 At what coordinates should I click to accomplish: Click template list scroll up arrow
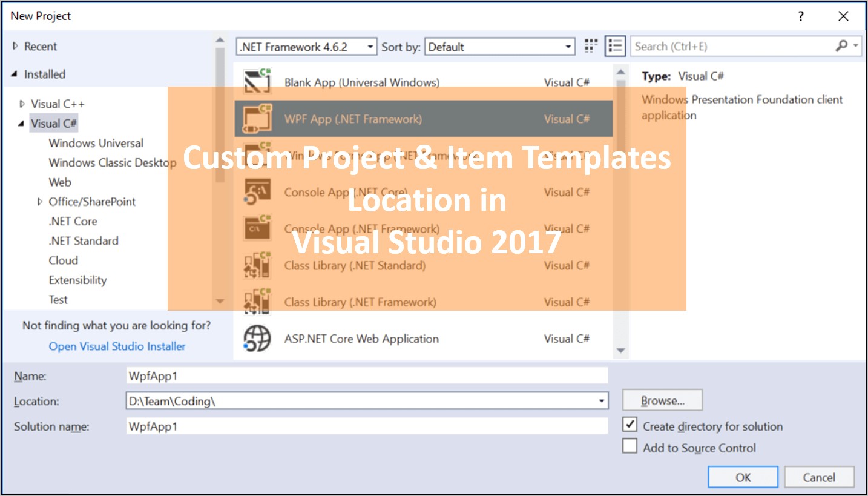(x=620, y=72)
